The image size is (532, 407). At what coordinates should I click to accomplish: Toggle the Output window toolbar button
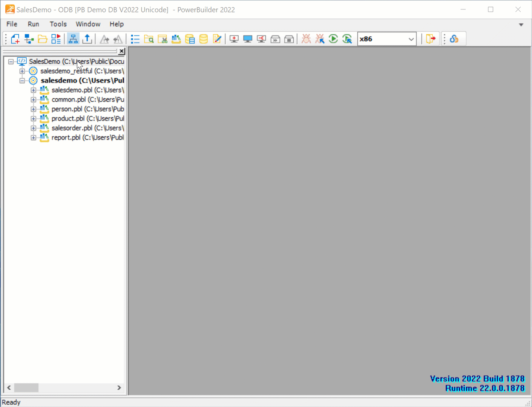(x=87, y=39)
